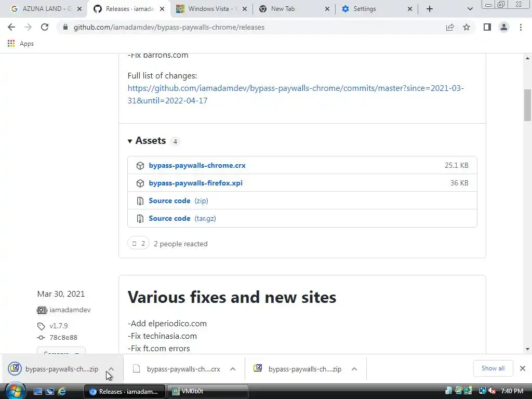Switch to the Windows Vista tab
The height and width of the screenshot is (399, 532).
click(x=210, y=9)
